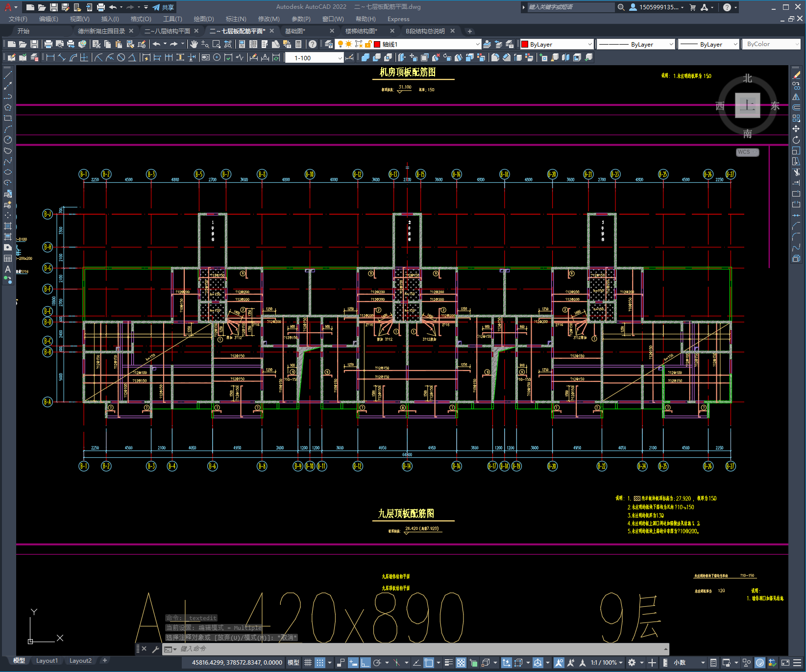Click the Save icon in quick access toolbar
This screenshot has width=806, height=672.
[54, 7]
